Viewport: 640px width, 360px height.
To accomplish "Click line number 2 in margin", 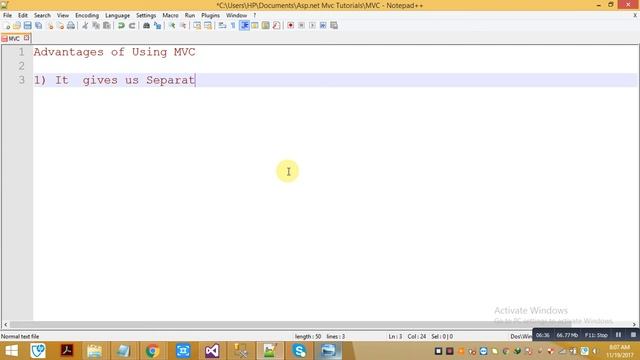I will click(x=21, y=66).
